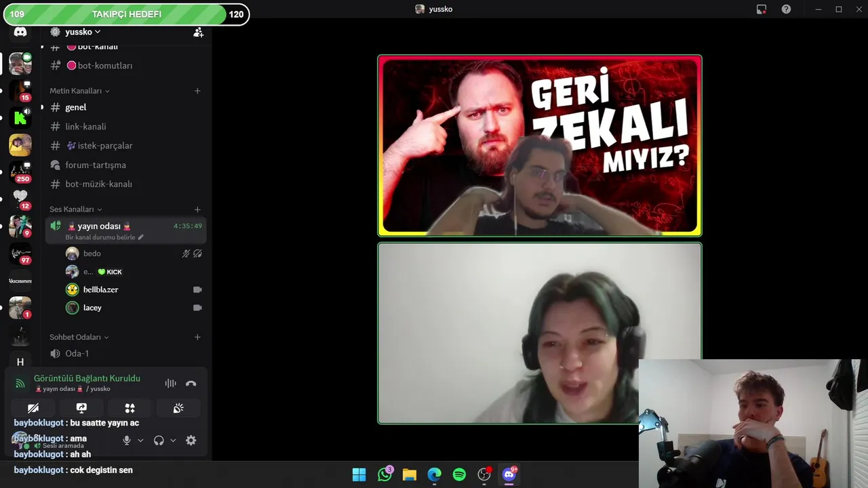Select the yayın odası voice channel

126,230
